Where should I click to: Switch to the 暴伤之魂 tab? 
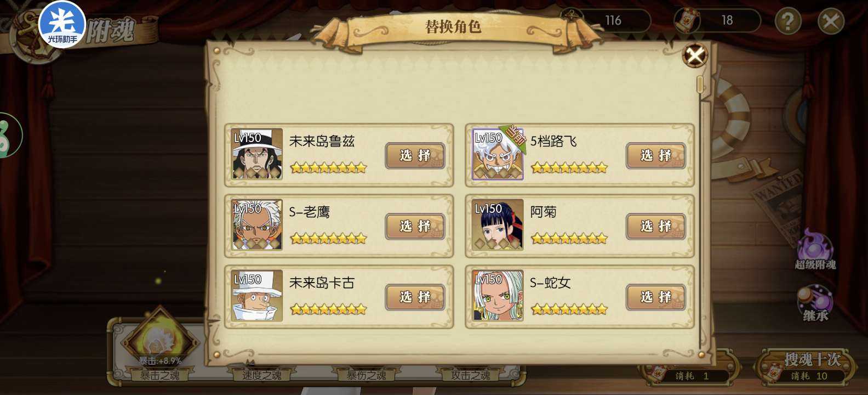click(366, 375)
